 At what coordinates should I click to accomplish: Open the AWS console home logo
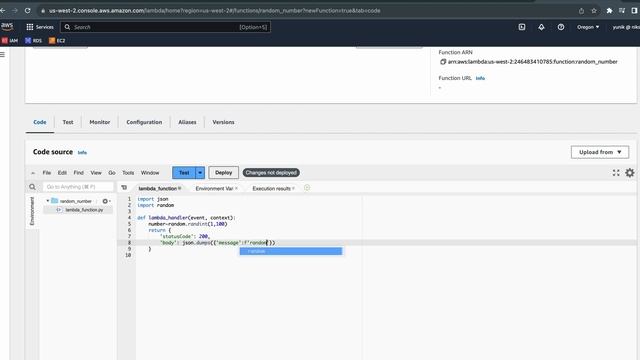(7, 27)
